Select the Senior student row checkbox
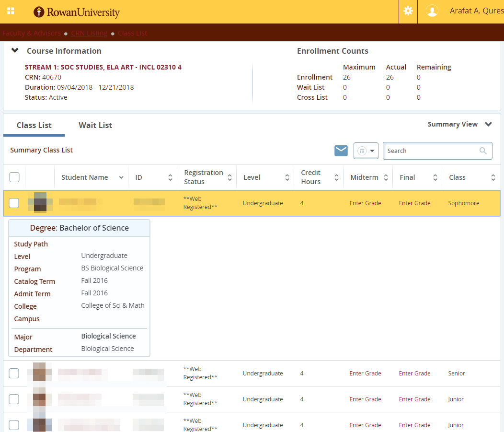This screenshot has height=432, width=504. (x=14, y=373)
